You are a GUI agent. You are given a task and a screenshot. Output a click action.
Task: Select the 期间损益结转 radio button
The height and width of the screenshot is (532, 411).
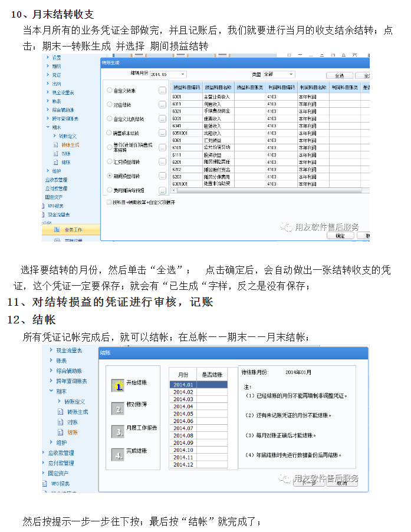(x=109, y=176)
